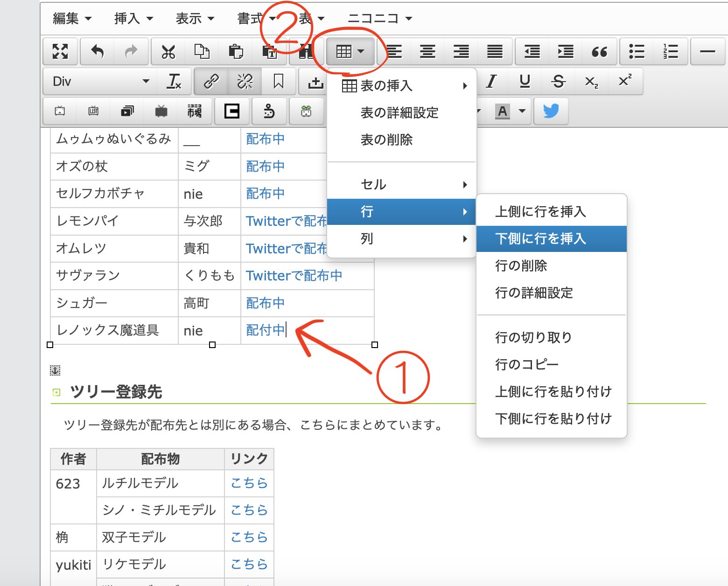Cut selection with scissors icon
The width and height of the screenshot is (728, 586).
coord(168,51)
